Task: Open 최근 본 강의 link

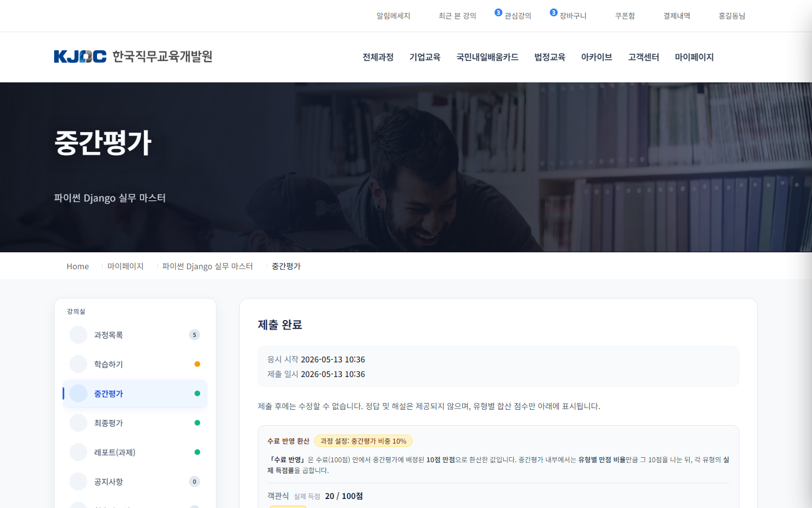Action: coord(457,16)
